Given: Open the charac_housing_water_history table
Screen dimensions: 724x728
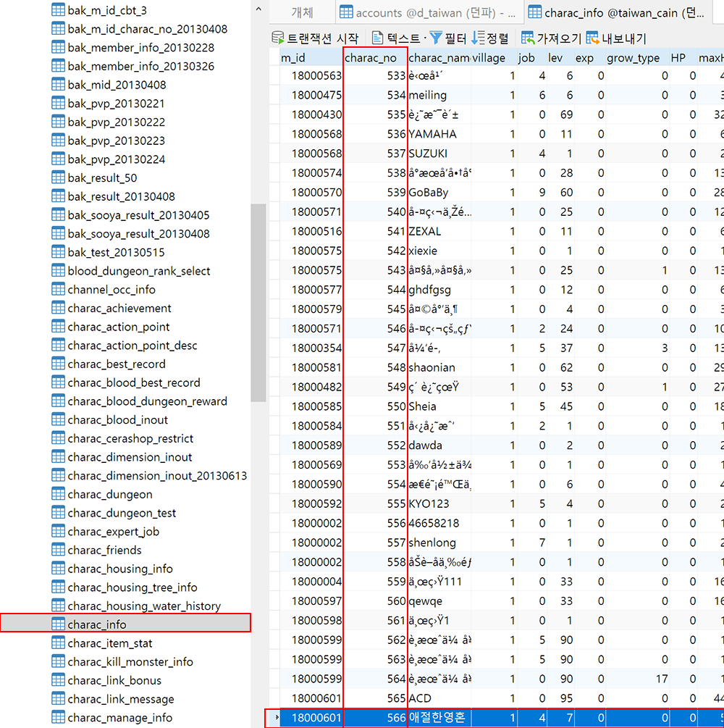Looking at the screenshot, I should [144, 606].
